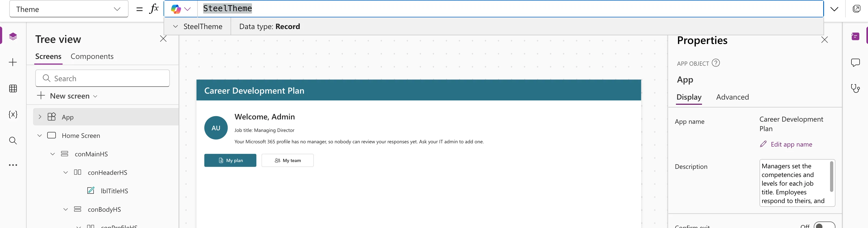Click the Edit app name link
This screenshot has height=228, width=868.
[791, 144]
